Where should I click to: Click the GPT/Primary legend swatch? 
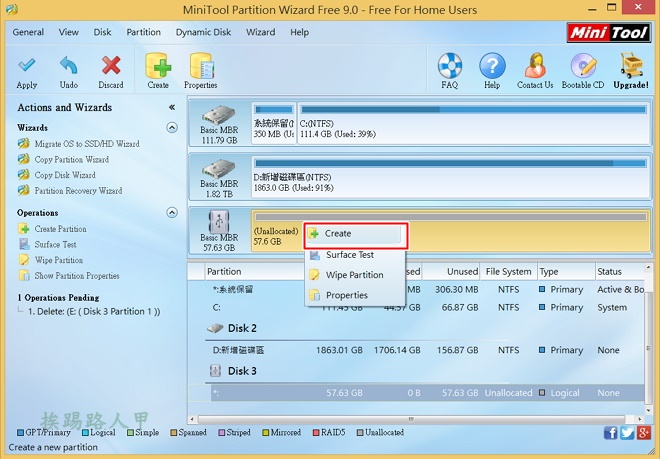(x=20, y=432)
